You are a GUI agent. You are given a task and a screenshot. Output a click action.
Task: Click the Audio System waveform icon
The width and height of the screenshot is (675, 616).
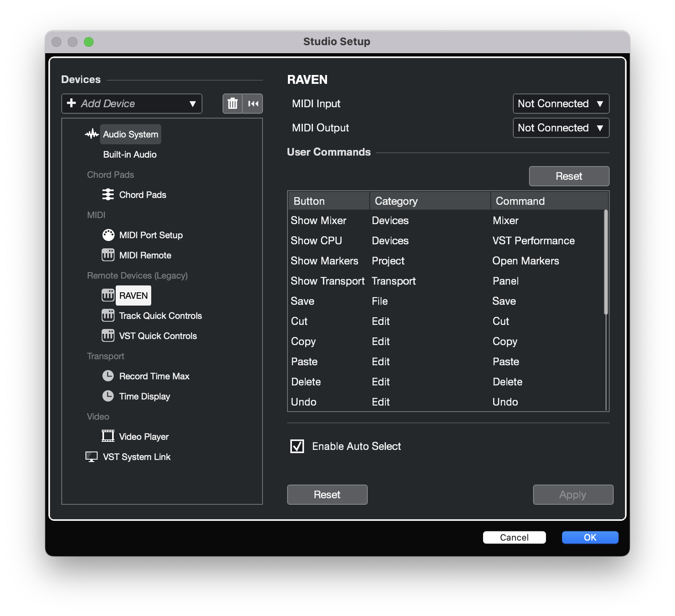click(x=92, y=134)
